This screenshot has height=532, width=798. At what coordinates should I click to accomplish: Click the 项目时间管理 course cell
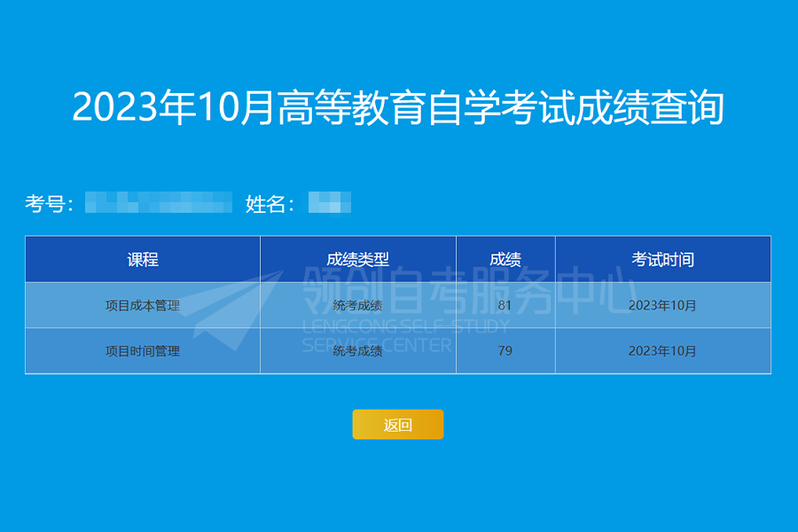point(143,351)
